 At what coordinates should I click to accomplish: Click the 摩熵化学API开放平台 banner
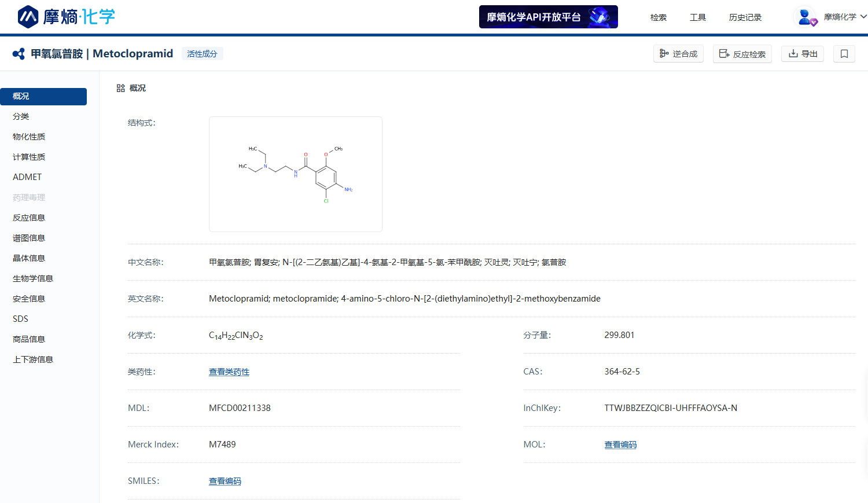pos(548,17)
